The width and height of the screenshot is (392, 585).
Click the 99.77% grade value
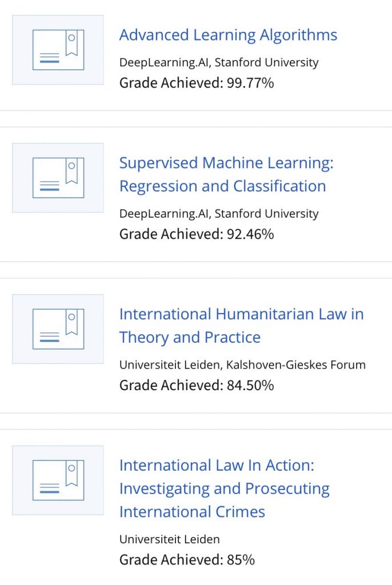(250, 83)
